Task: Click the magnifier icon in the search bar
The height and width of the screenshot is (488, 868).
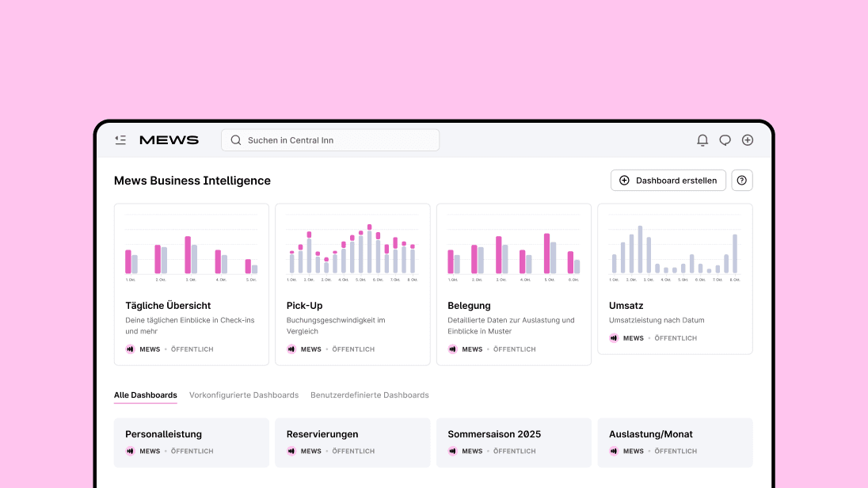Action: pyautogui.click(x=235, y=139)
